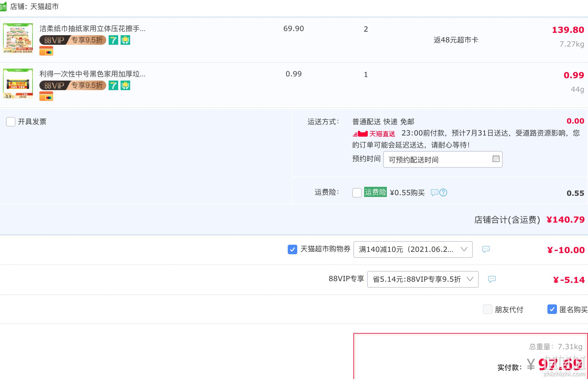Screen dimensions: 588x379
Task: Click the credit card icon under 利得 item
Action: [46, 96]
